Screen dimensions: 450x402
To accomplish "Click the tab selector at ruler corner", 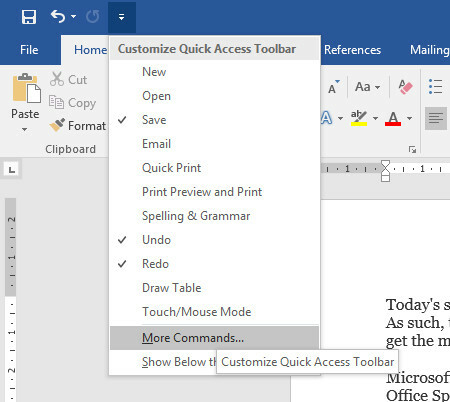I will pos(12,170).
